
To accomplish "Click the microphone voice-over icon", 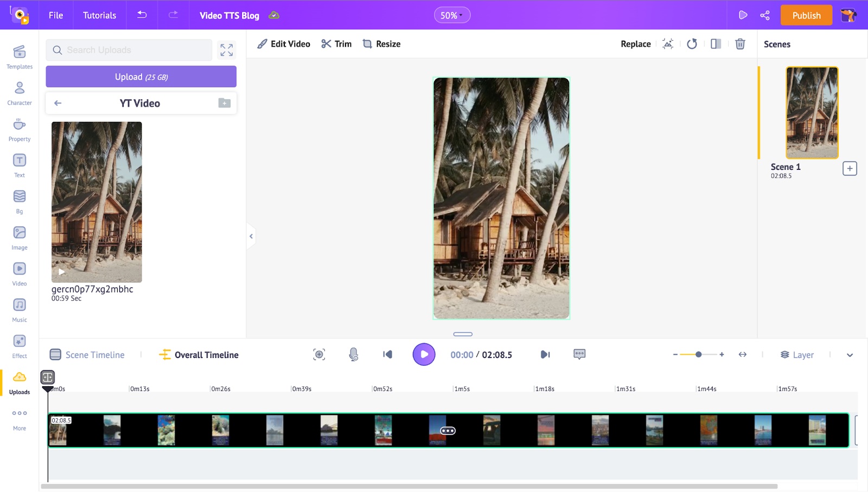I will [x=353, y=355].
